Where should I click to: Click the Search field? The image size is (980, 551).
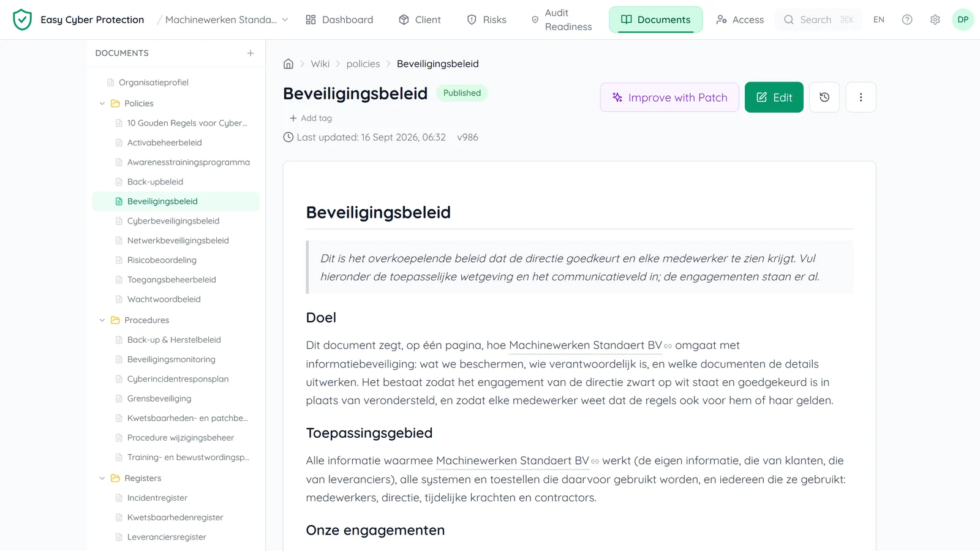coord(818,20)
